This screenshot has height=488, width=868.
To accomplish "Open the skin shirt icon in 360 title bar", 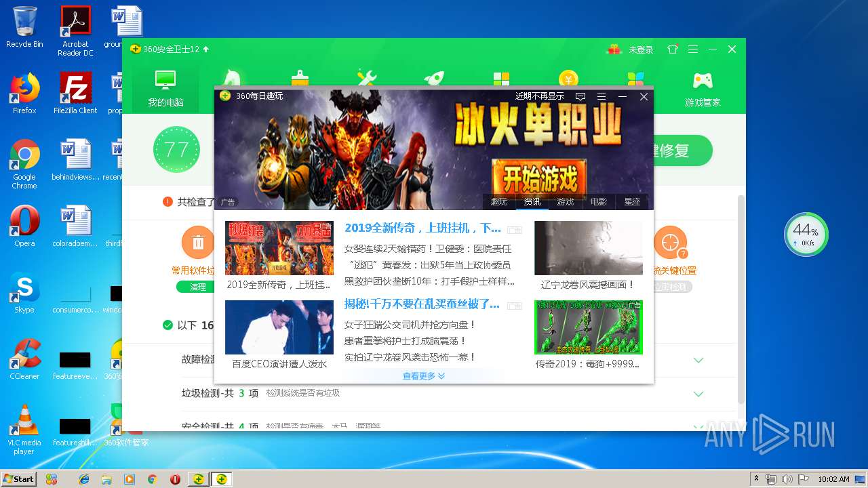I will tap(673, 49).
